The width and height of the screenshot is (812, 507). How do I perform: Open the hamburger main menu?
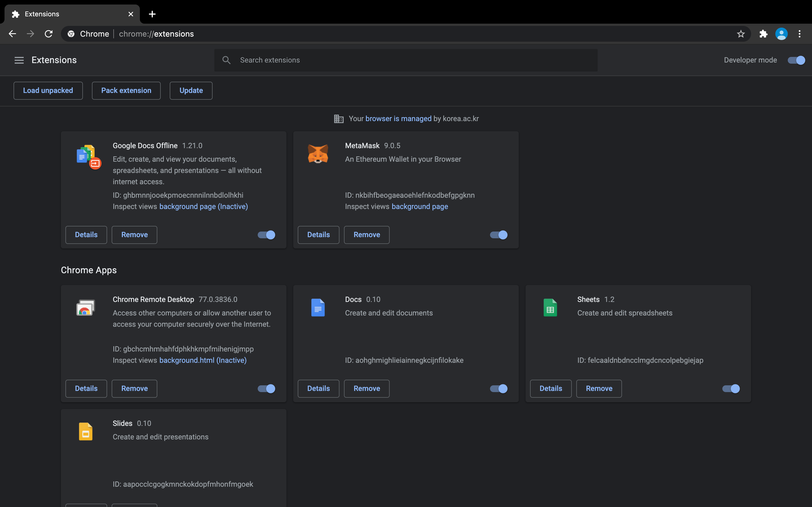coord(19,60)
